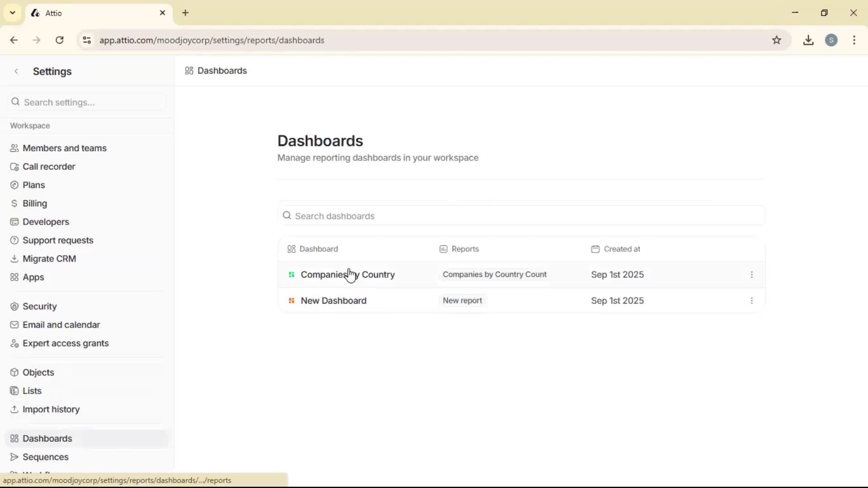
Task: Open options menu for New Dashboard row
Action: (x=752, y=300)
